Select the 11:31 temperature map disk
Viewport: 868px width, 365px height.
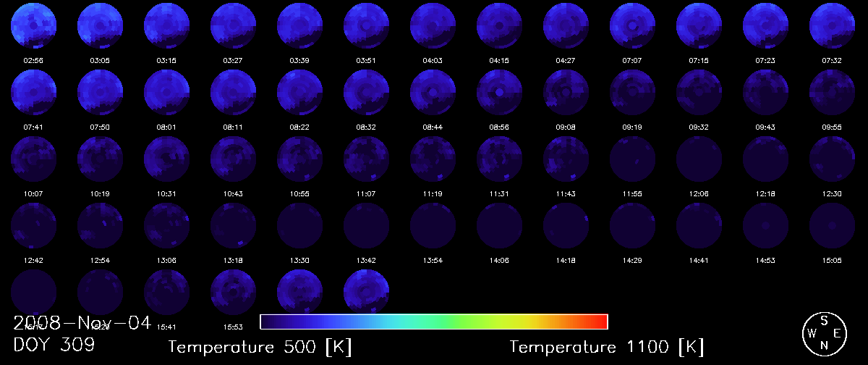499,159
